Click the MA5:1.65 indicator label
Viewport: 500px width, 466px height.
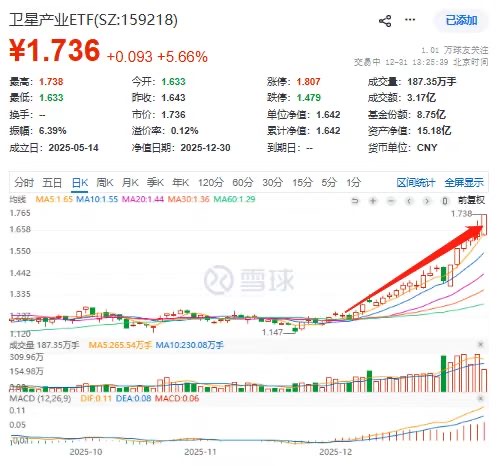coord(54,199)
